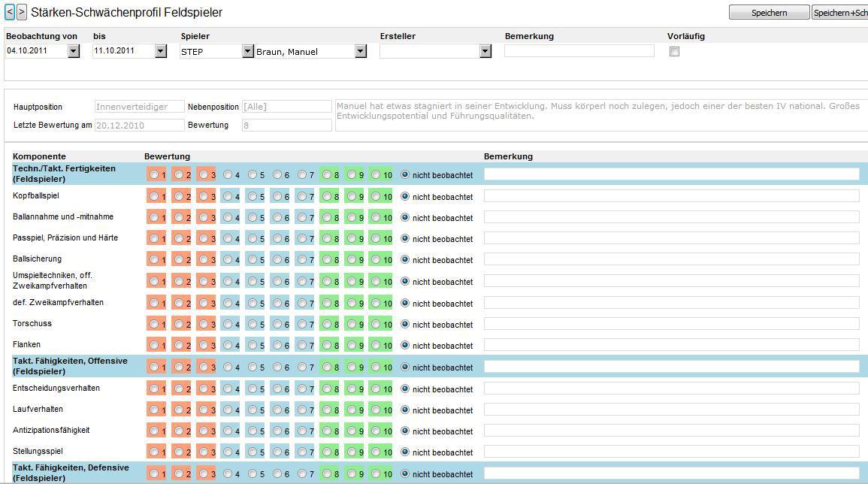
Task: Click the header Bemerkung text field
Action: (x=579, y=51)
